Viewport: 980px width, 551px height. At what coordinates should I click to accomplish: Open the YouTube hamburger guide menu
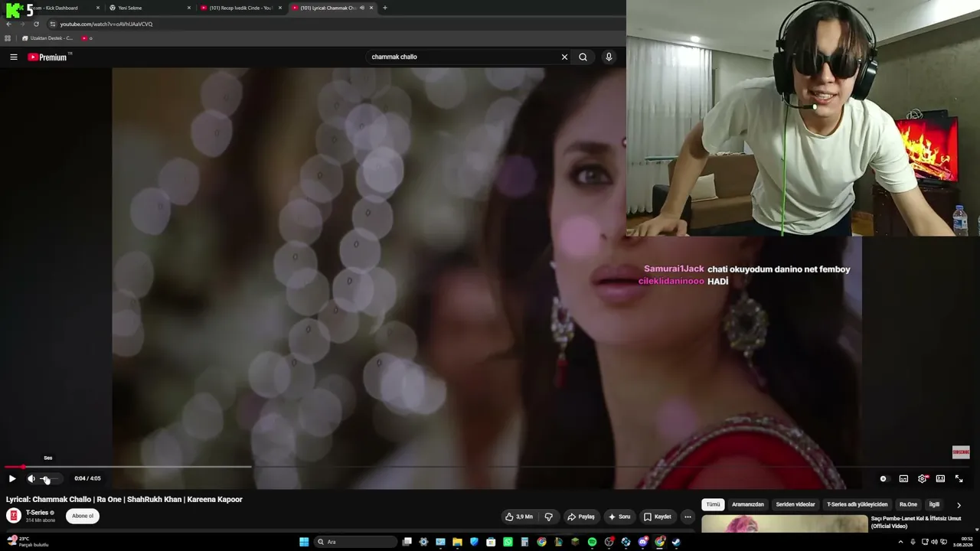(14, 57)
